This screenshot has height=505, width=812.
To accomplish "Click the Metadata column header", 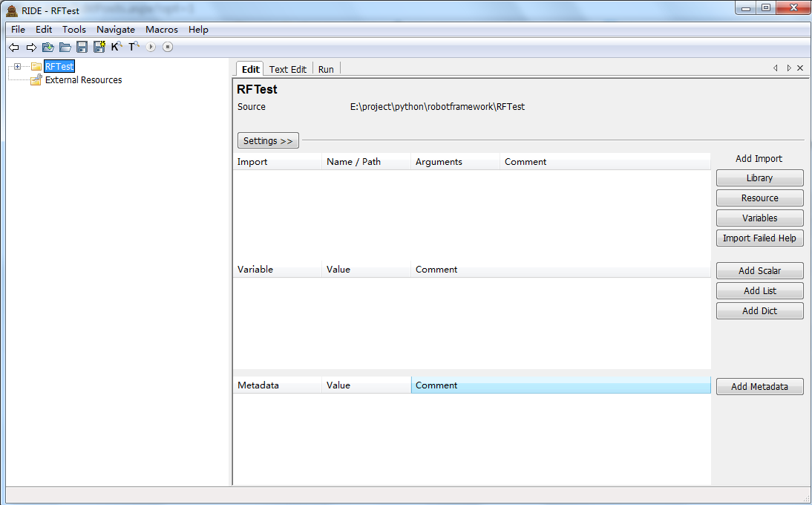I will 278,385.
